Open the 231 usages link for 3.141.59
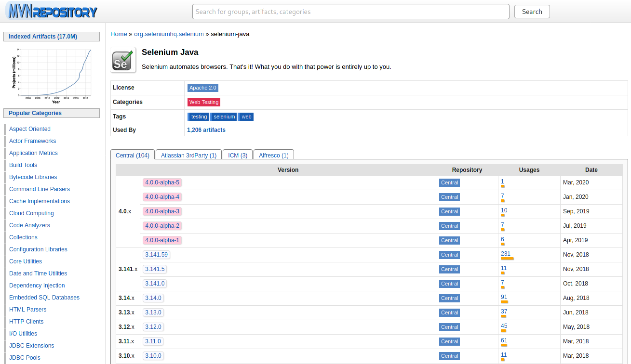 pos(506,254)
